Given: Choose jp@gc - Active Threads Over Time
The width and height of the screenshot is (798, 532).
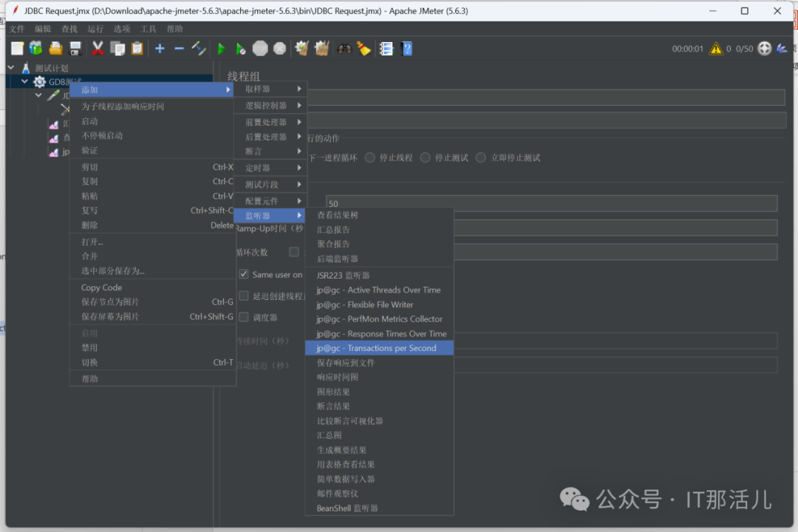Looking at the screenshot, I should [379, 290].
